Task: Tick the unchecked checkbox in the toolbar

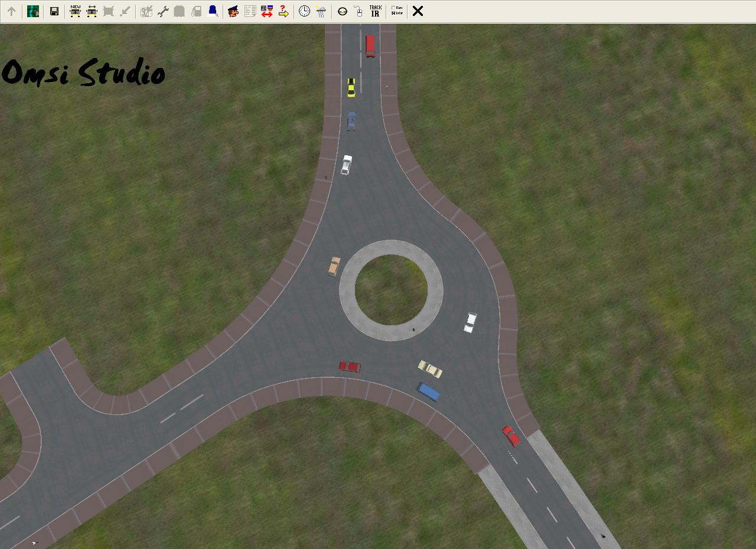Action: (393, 8)
